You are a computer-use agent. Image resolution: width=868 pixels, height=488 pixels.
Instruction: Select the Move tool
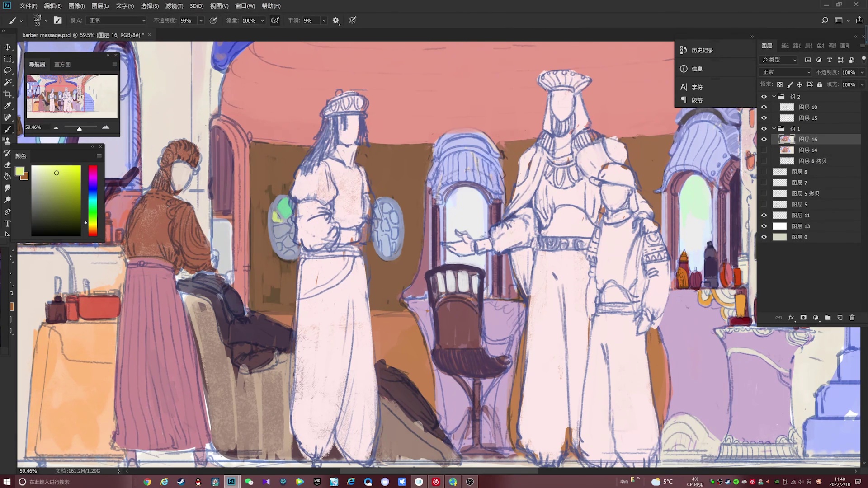pos(8,47)
